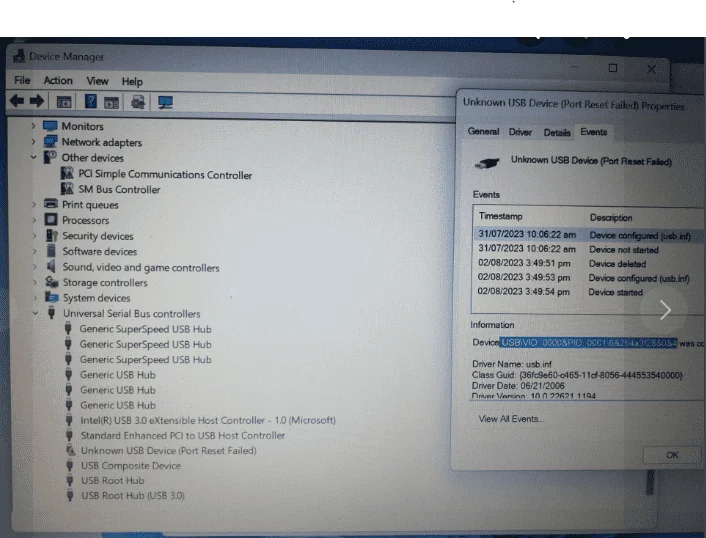
Task: Open the Action menu
Action: pos(58,81)
